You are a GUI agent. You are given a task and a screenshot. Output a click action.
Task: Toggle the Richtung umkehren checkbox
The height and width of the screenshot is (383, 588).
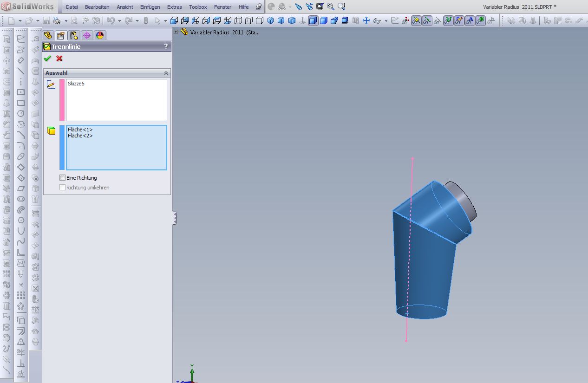pos(63,188)
